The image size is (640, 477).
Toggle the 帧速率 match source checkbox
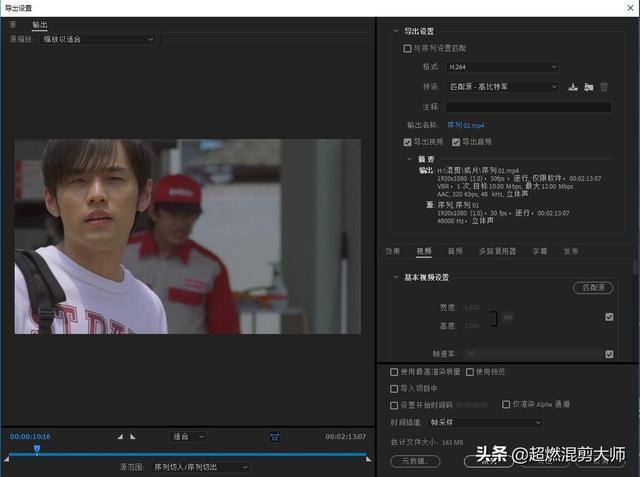click(609, 354)
